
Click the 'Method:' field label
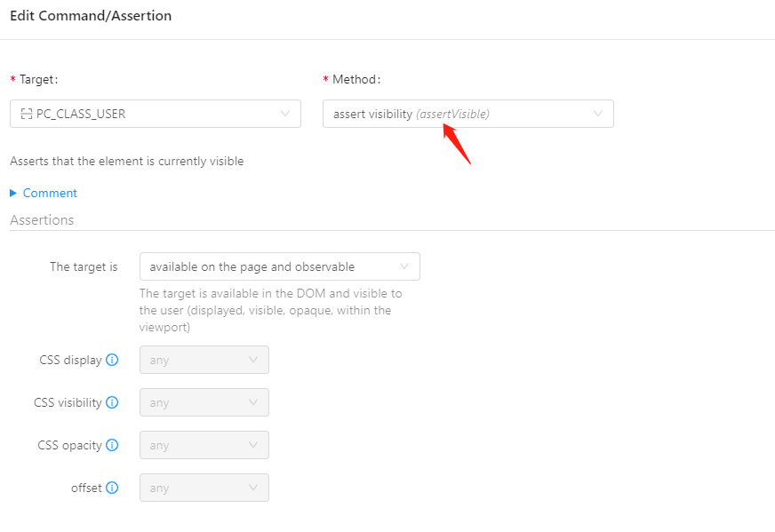[356, 80]
